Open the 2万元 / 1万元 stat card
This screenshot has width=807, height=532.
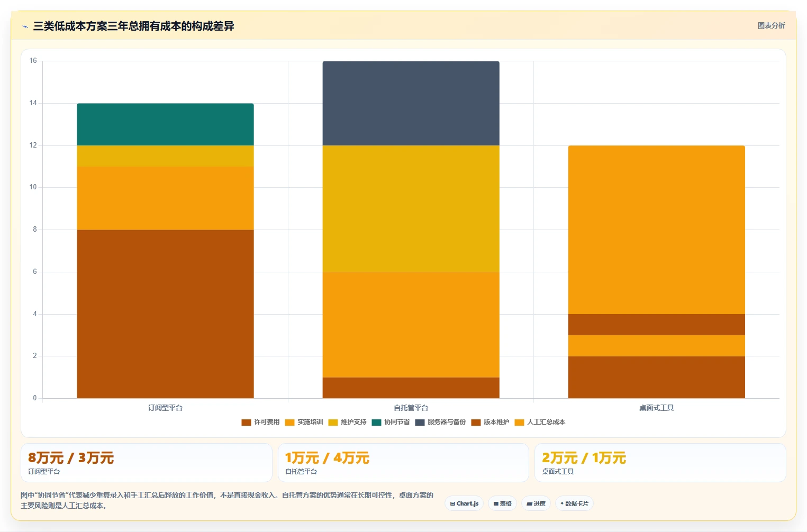tap(660, 463)
